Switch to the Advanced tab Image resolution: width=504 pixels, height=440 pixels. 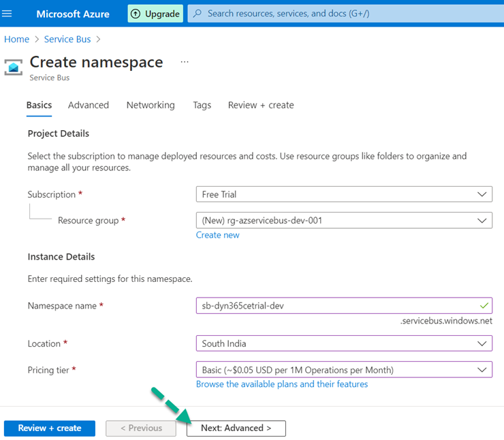pos(89,105)
